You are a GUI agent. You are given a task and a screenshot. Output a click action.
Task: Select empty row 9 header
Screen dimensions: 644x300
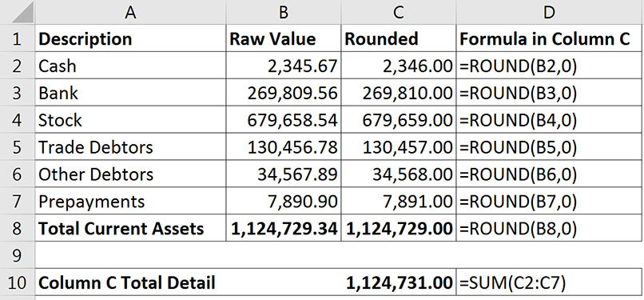tap(18, 255)
